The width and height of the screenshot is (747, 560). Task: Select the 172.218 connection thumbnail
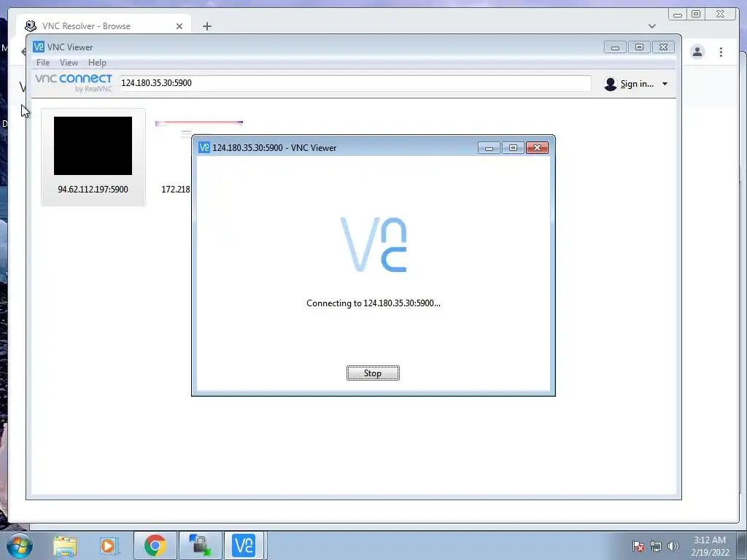[175, 157]
